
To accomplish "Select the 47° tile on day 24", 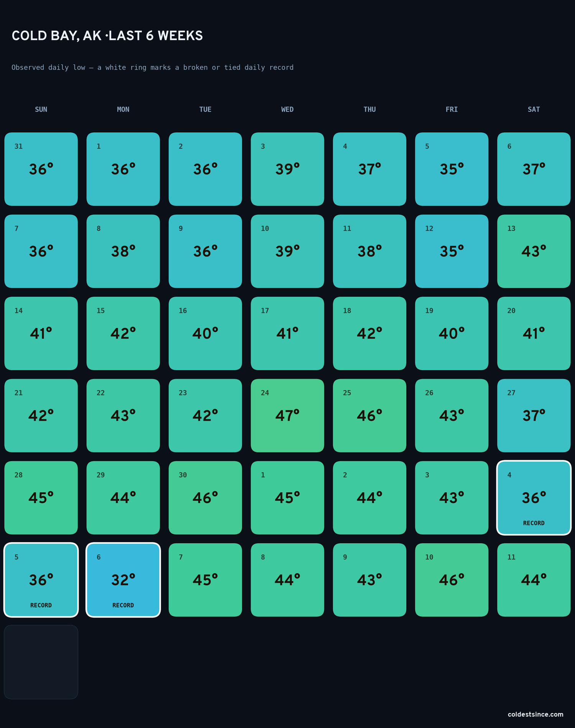I will (x=287, y=416).
